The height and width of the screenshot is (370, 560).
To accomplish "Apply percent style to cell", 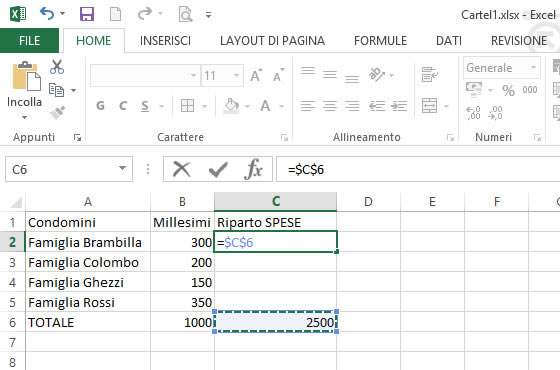I will (x=508, y=90).
